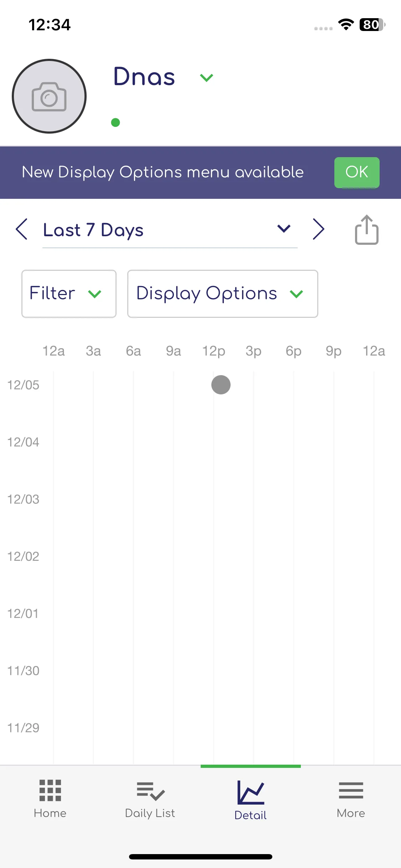
Task: Dismiss banner with the OK button
Action: pyautogui.click(x=357, y=172)
